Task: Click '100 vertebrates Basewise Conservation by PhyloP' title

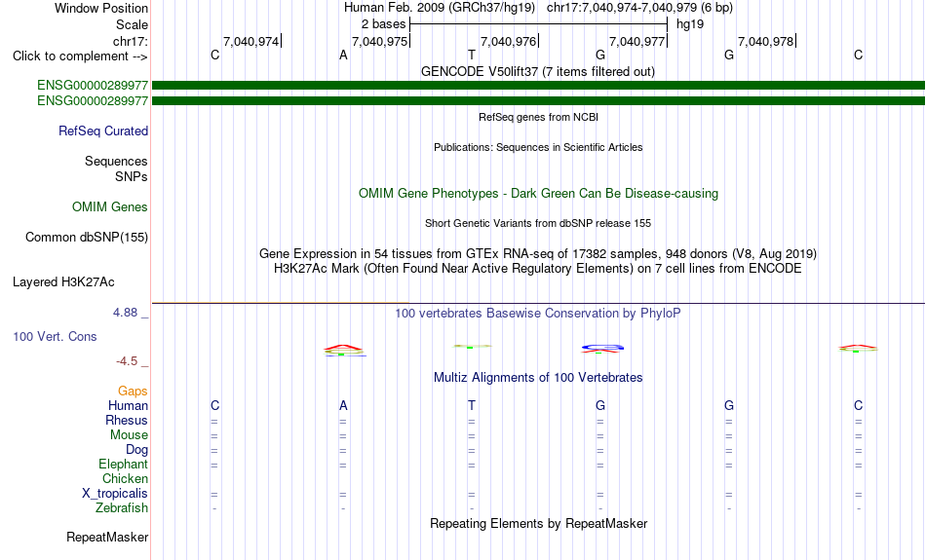Action: [538, 314]
